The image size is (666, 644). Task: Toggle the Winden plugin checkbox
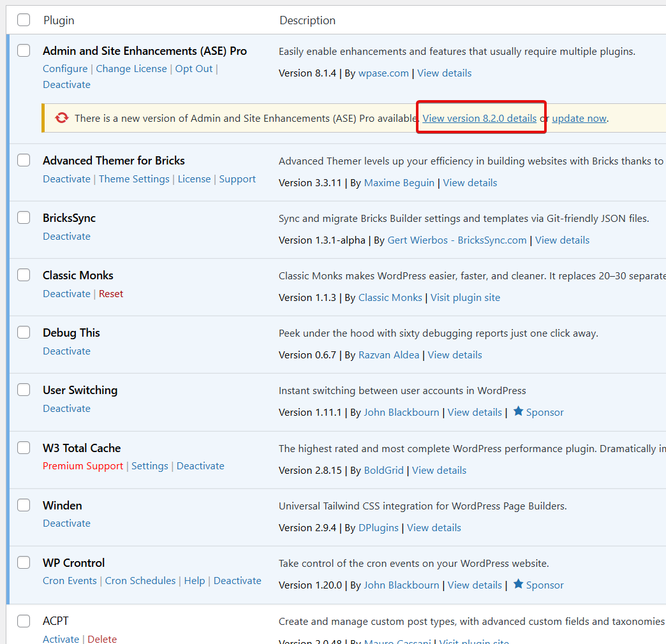[24, 505]
